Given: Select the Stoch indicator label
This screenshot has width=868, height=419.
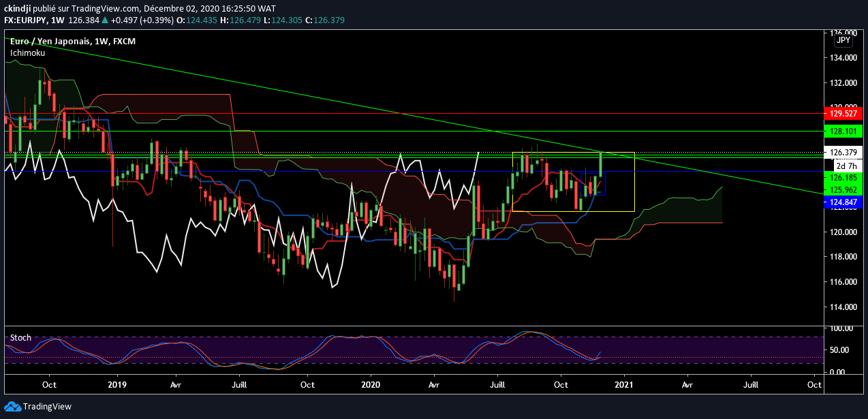Looking at the screenshot, I should pos(20,337).
